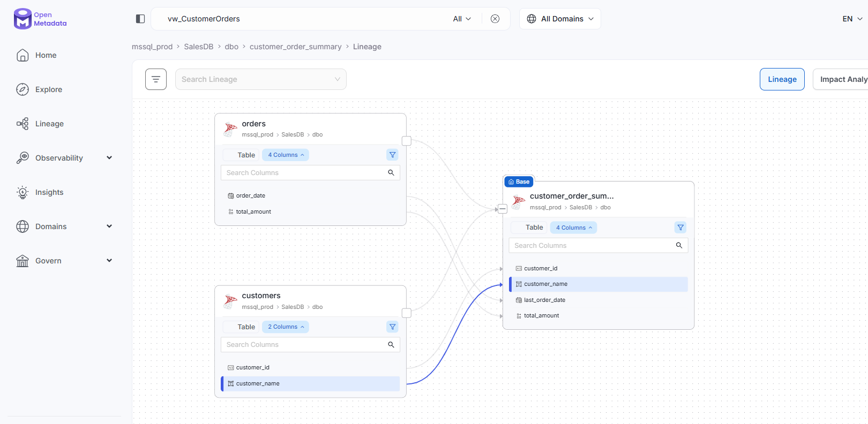Click the customer_order_sum... table title
The image size is (868, 424).
[572, 196]
